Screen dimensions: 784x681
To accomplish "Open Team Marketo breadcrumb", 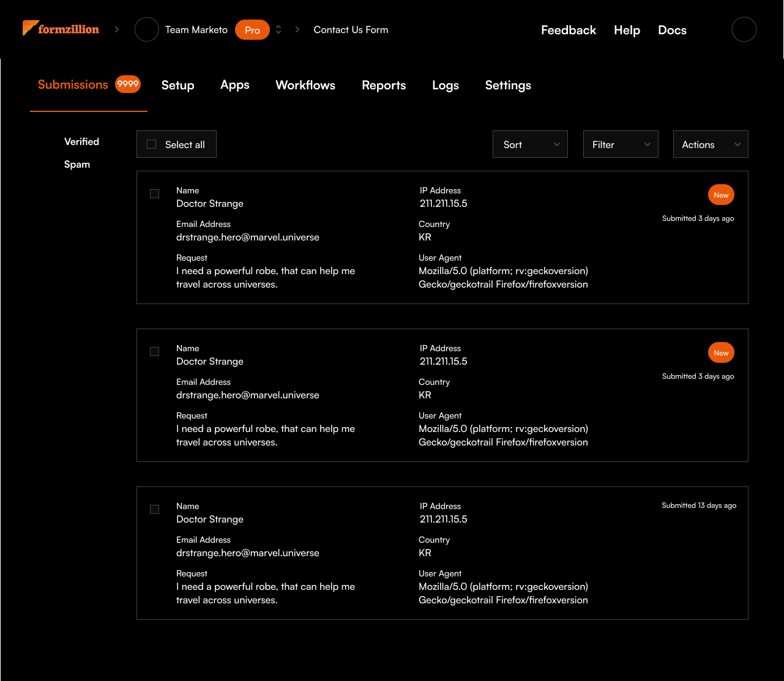I will tap(196, 29).
